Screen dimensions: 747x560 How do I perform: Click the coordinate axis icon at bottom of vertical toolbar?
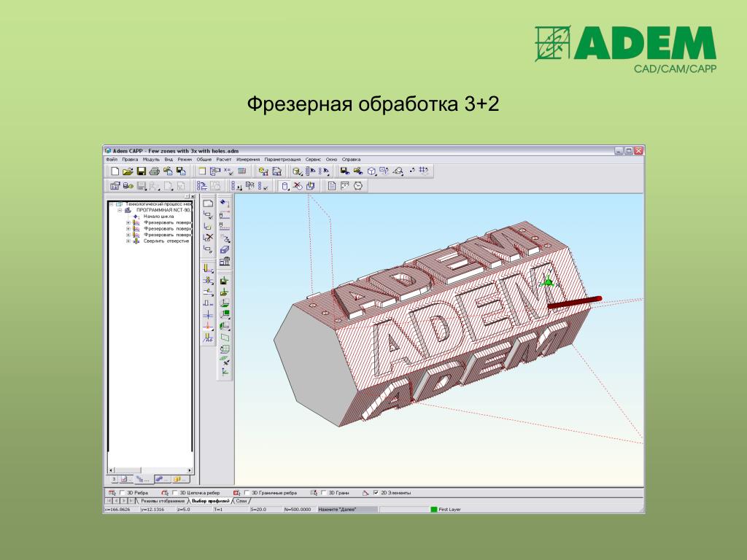coord(225,372)
